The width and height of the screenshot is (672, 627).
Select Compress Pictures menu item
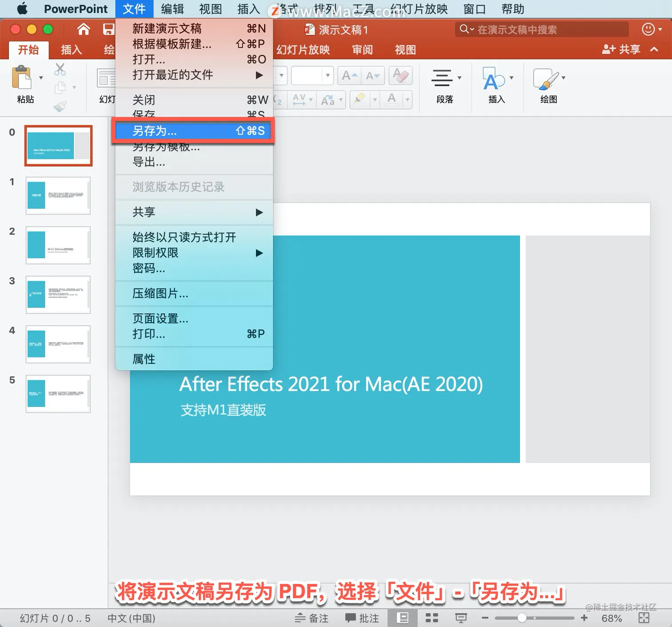[194, 293]
